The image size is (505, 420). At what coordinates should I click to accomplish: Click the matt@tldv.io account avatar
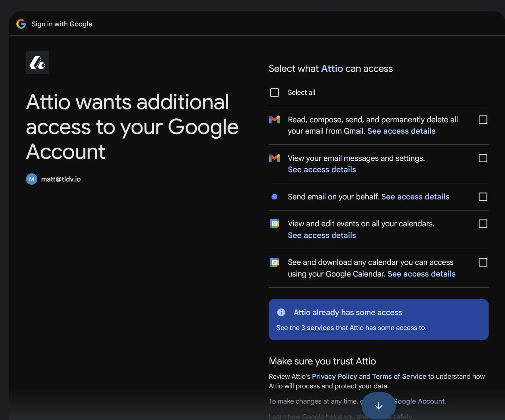click(x=32, y=179)
